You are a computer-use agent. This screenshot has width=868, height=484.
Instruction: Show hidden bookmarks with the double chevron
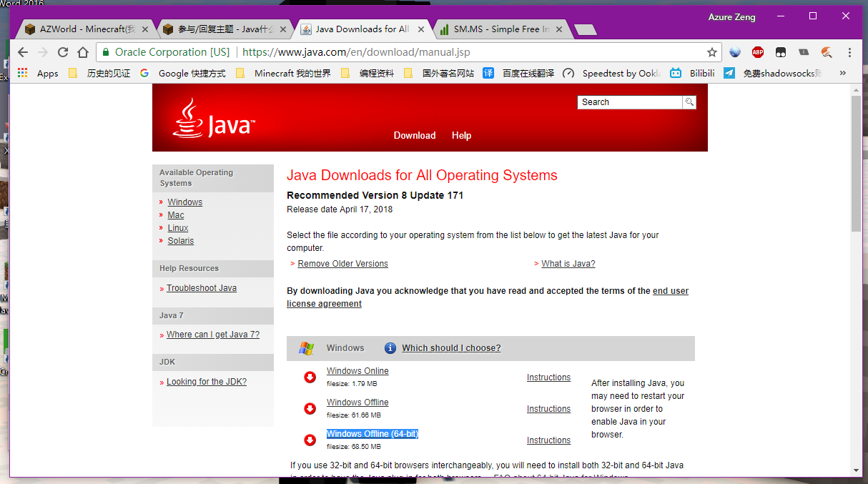tap(843, 73)
